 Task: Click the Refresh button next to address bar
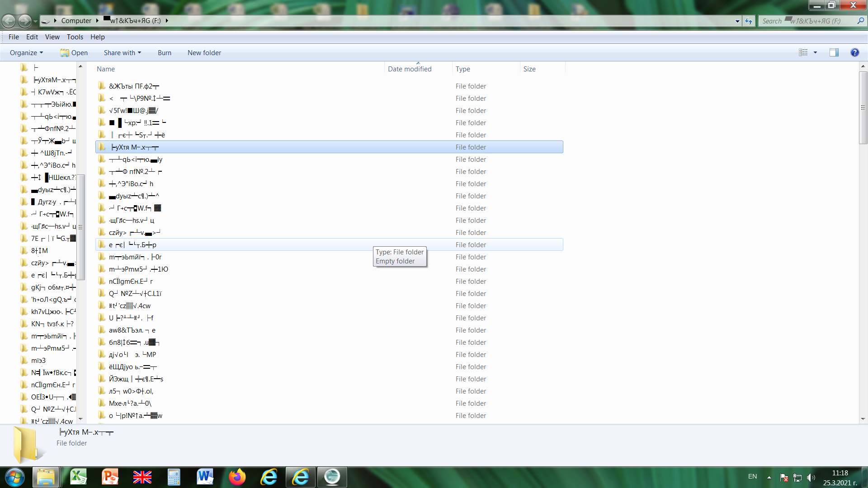(749, 21)
